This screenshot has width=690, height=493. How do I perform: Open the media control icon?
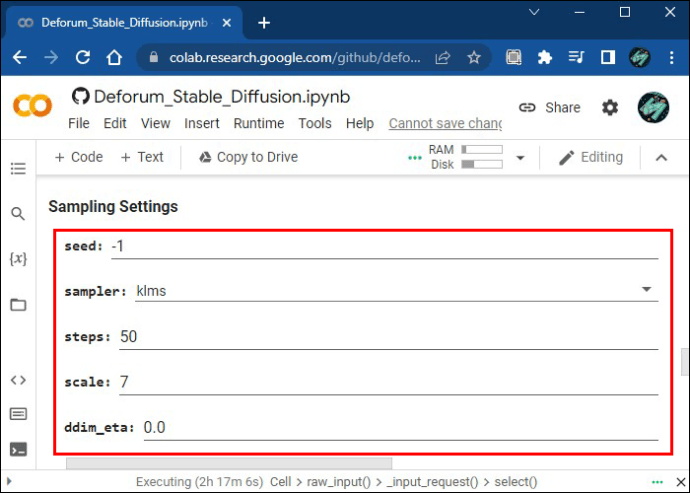[576, 57]
